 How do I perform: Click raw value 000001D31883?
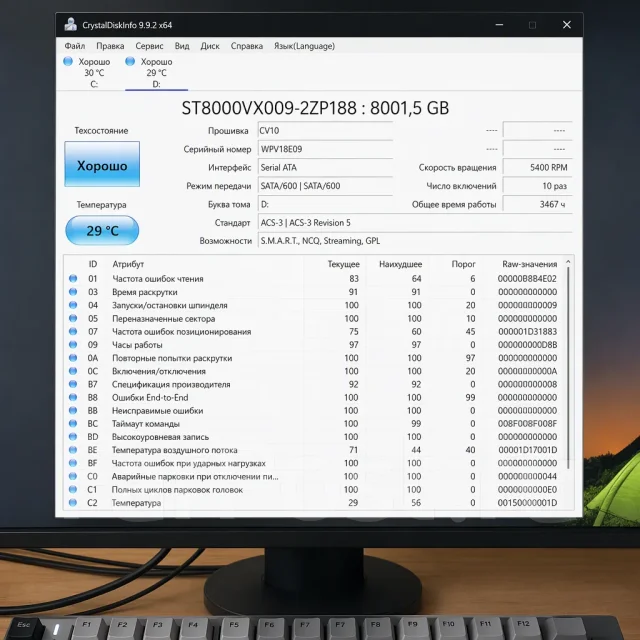[x=527, y=331]
